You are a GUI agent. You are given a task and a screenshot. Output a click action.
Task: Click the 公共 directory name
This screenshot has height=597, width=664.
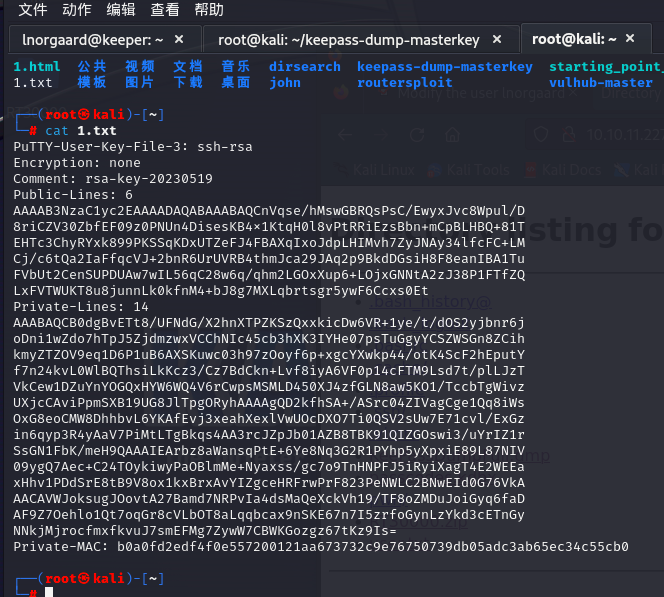[92, 66]
